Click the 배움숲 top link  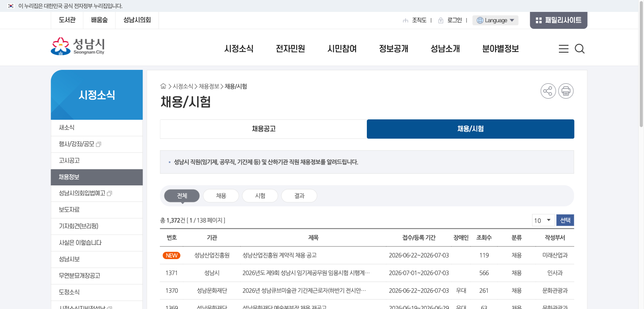coord(99,20)
